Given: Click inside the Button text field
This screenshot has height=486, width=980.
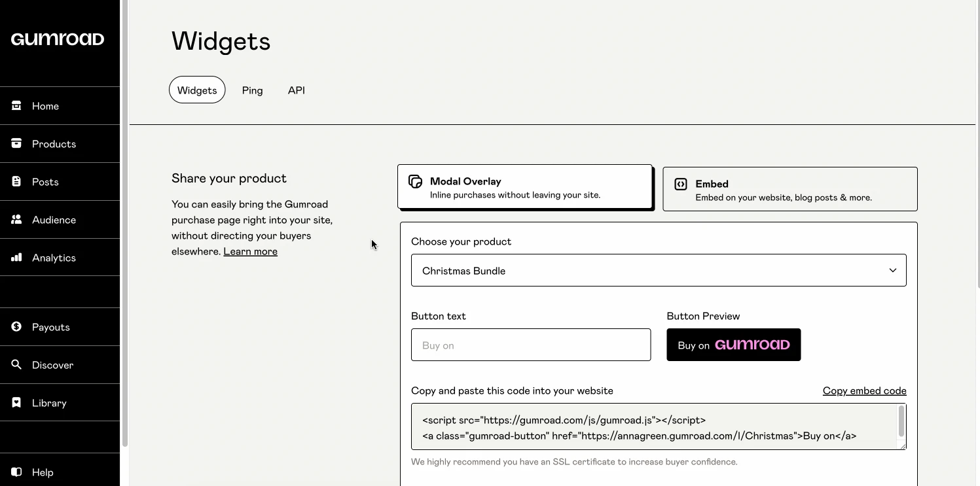Looking at the screenshot, I should [x=530, y=345].
